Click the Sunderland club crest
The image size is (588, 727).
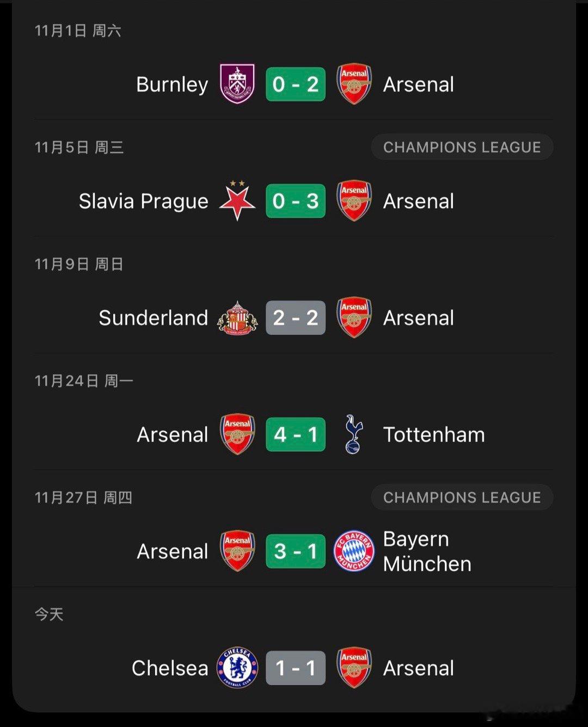coord(237,317)
